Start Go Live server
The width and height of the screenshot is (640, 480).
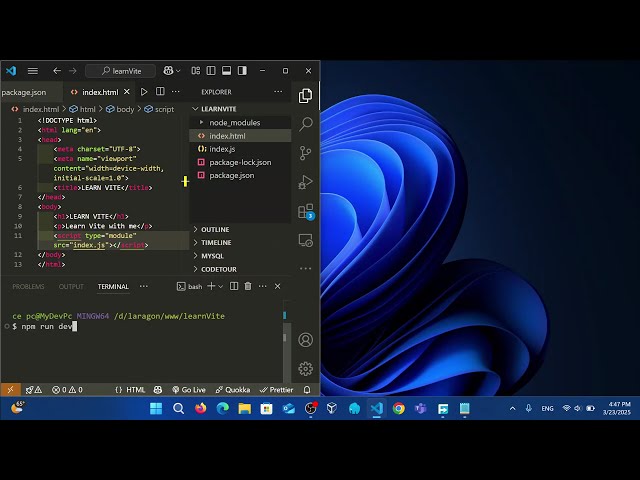(189, 390)
